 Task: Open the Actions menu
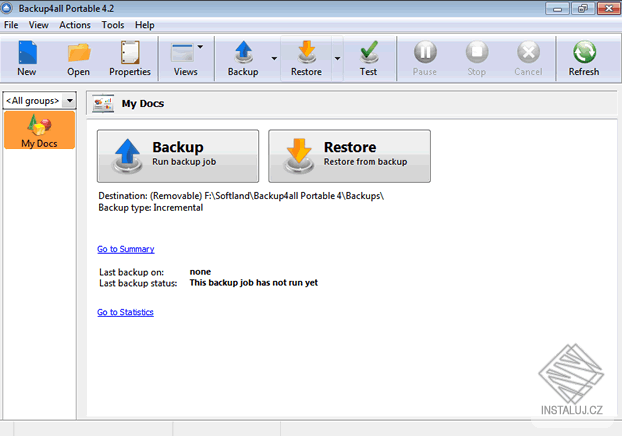(75, 25)
